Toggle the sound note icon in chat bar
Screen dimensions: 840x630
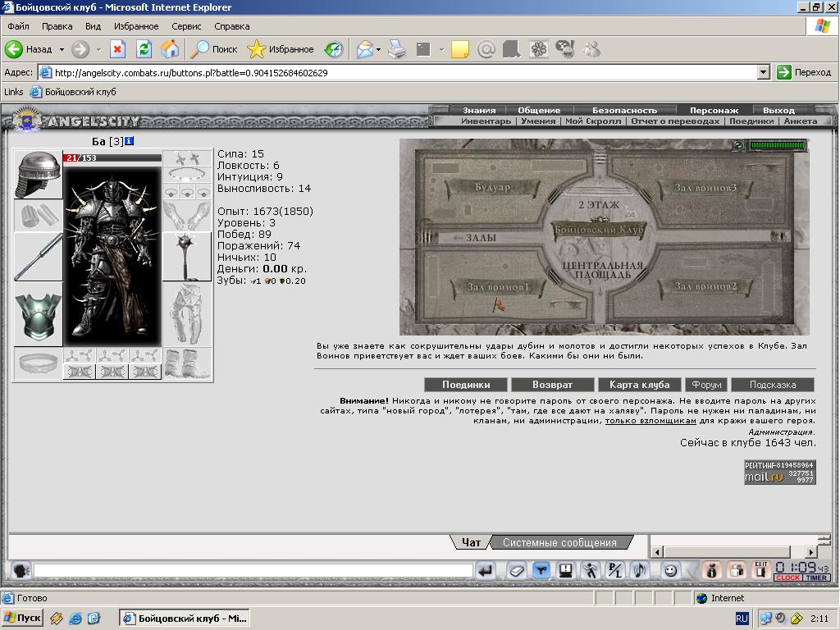coord(639,570)
